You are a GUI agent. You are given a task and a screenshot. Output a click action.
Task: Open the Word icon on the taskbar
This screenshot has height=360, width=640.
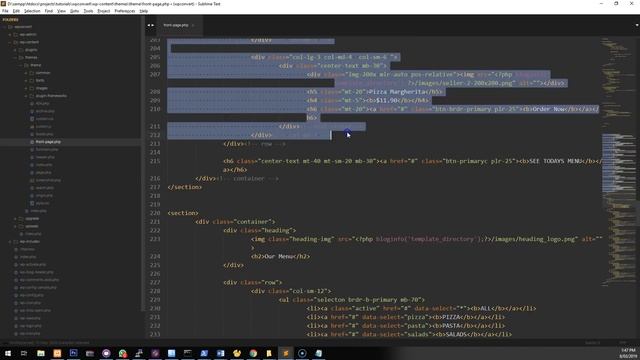tap(220, 353)
